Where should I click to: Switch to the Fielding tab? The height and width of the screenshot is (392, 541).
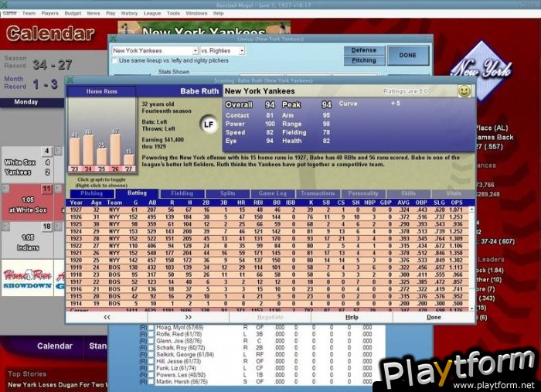pyautogui.click(x=182, y=193)
